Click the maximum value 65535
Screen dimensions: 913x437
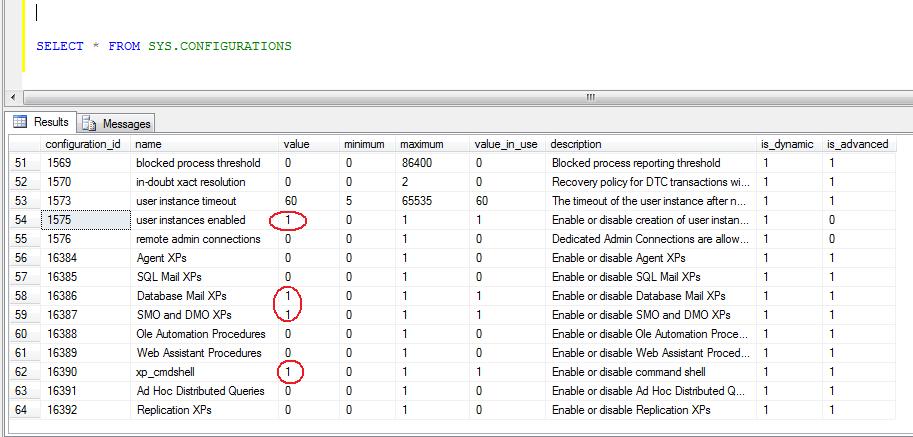click(433, 201)
